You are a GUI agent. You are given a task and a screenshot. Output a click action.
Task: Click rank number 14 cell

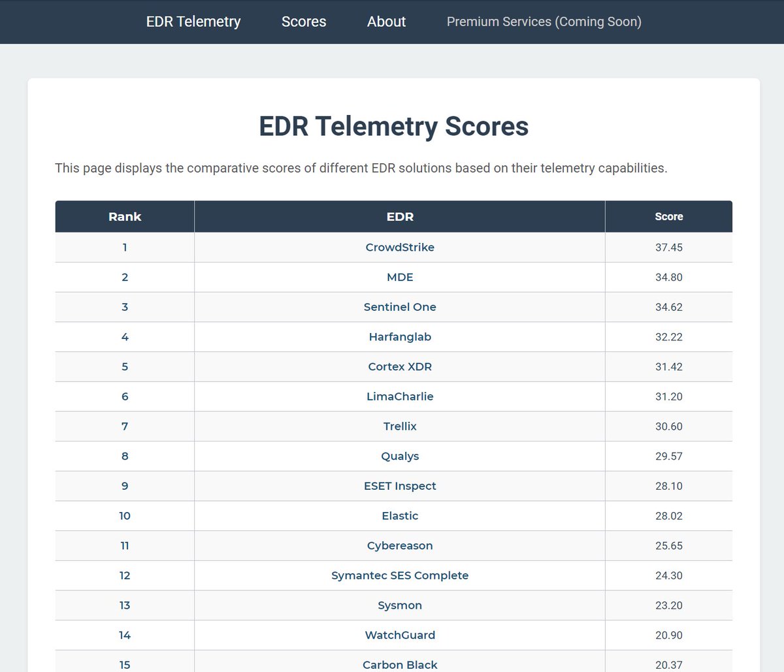click(x=125, y=635)
